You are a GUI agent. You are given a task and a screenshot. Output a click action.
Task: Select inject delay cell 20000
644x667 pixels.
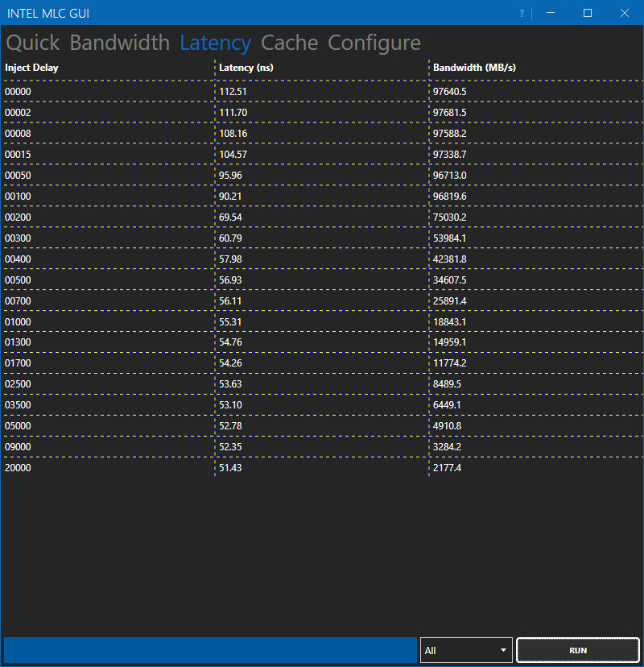(18, 467)
